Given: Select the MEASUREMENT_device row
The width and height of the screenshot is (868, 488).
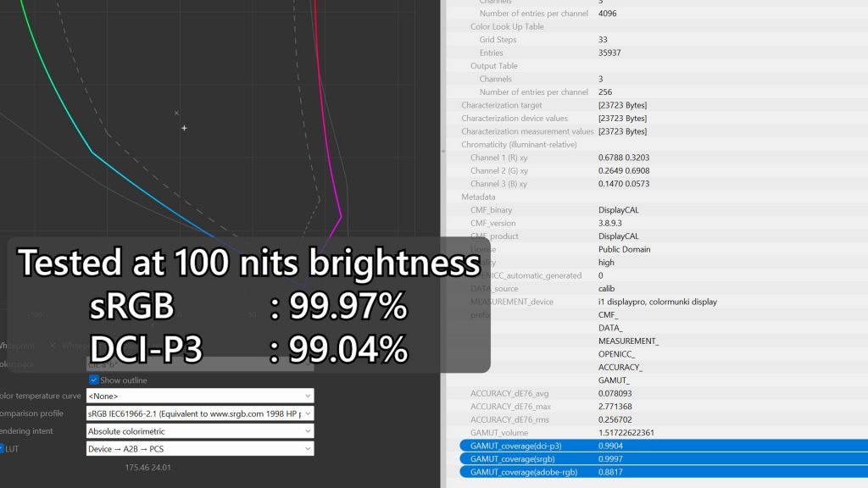Looking at the screenshot, I should (x=657, y=302).
